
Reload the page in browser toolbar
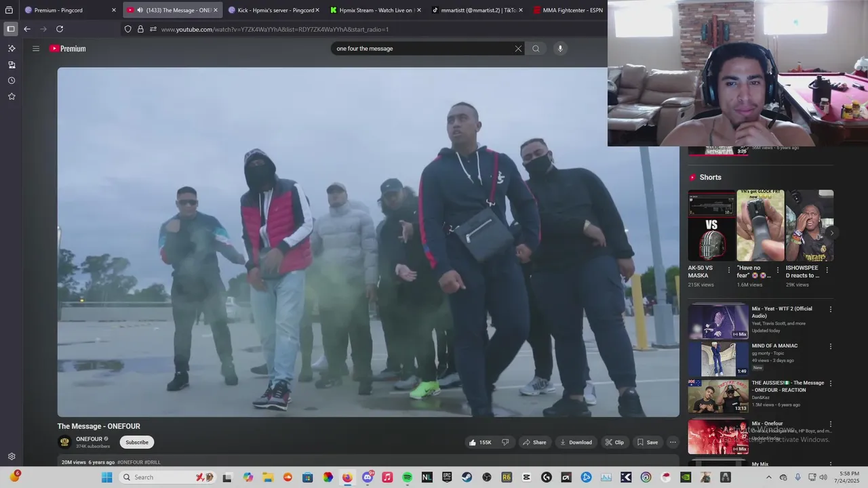click(60, 29)
